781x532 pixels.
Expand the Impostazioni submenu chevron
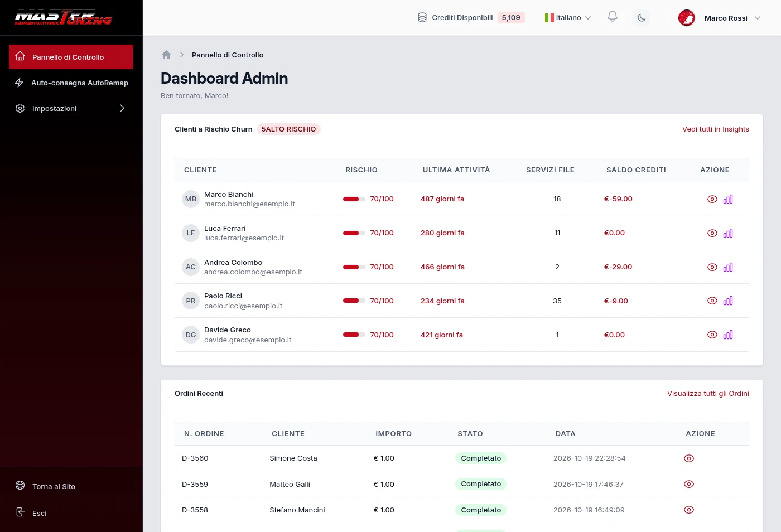pos(122,108)
